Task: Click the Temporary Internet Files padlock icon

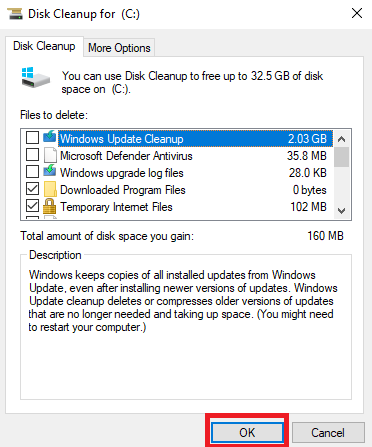Action: [50, 206]
